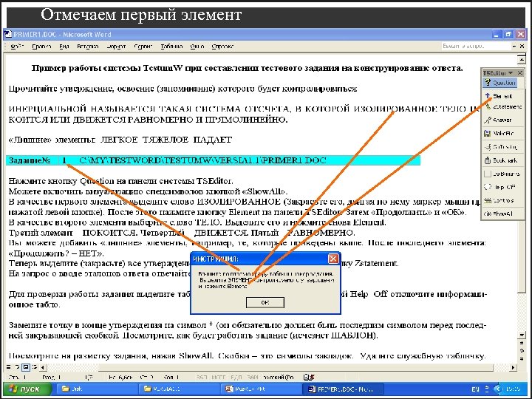Click the word ПАДАЕТ among extra elements
This screenshot has height=399, width=532.
click(x=213, y=140)
